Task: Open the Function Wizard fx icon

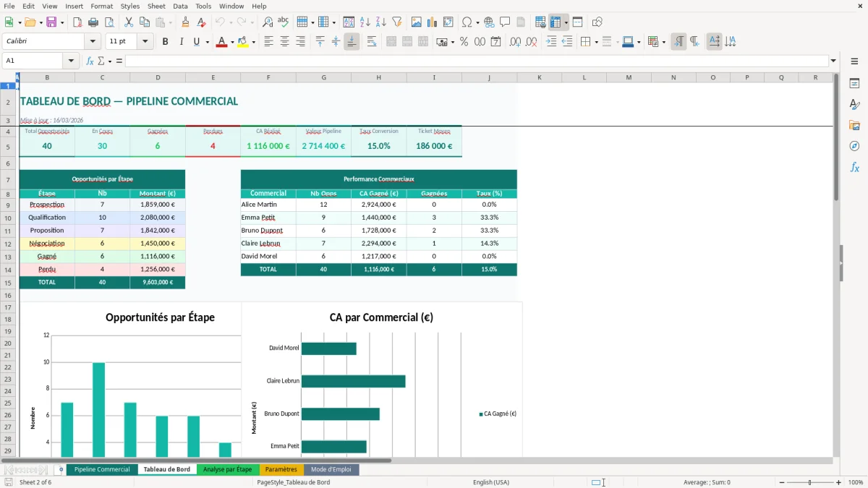Action: (x=90, y=61)
